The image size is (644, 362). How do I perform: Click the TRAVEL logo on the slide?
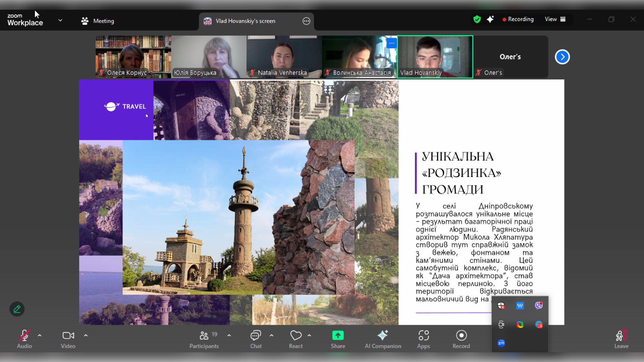point(125,107)
